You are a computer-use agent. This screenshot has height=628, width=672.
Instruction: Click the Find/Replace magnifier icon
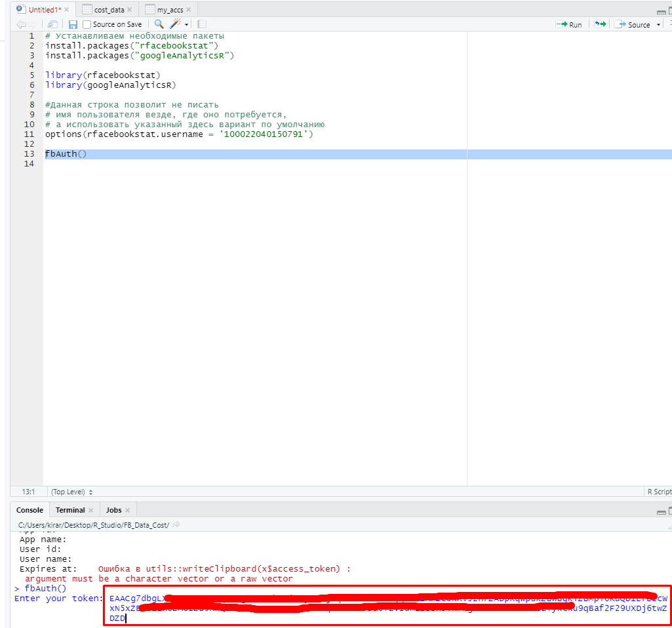(159, 24)
